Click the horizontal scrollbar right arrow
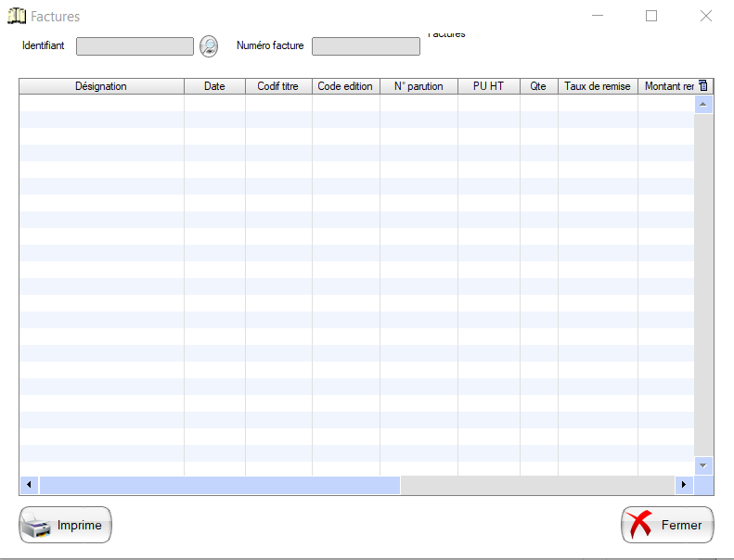The width and height of the screenshot is (734, 560). click(x=684, y=485)
